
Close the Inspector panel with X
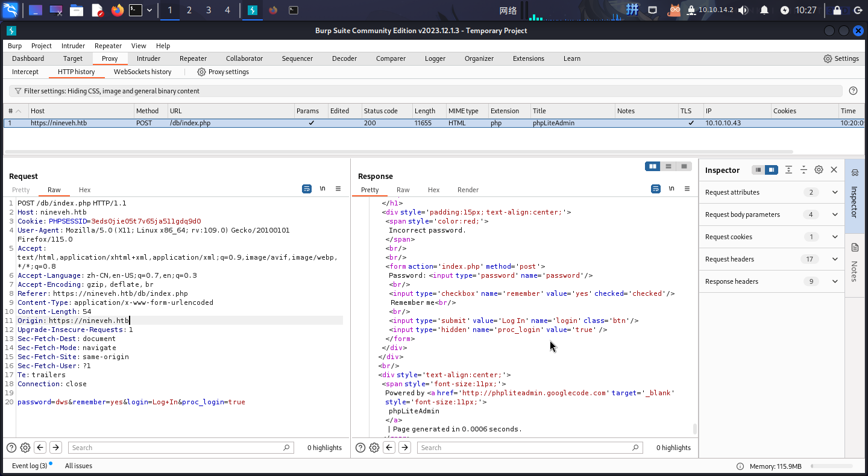click(834, 170)
